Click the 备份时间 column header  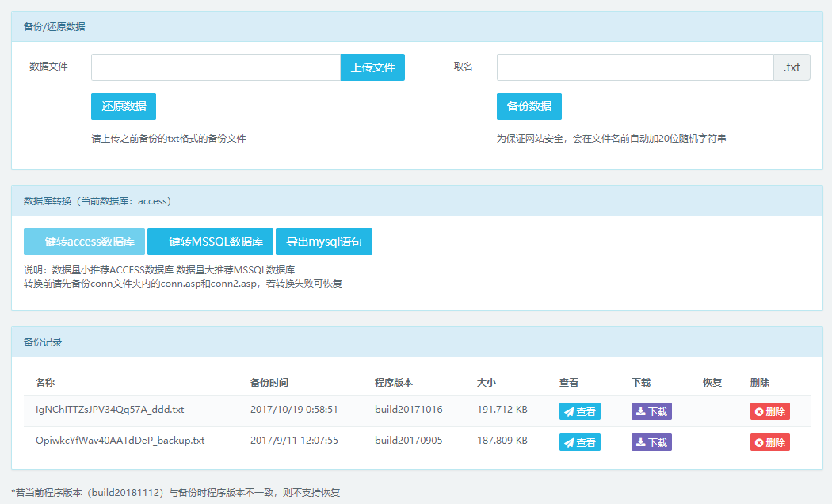coord(269,382)
